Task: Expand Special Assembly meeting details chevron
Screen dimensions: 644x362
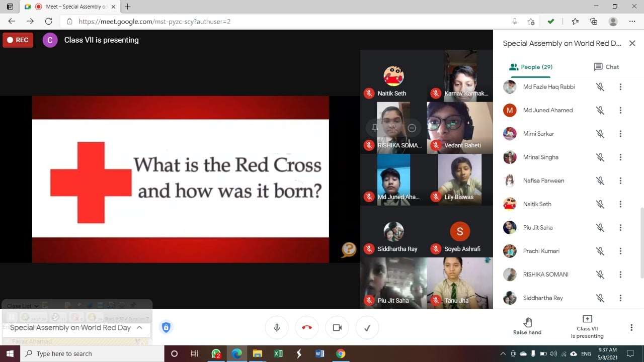Action: tap(139, 327)
